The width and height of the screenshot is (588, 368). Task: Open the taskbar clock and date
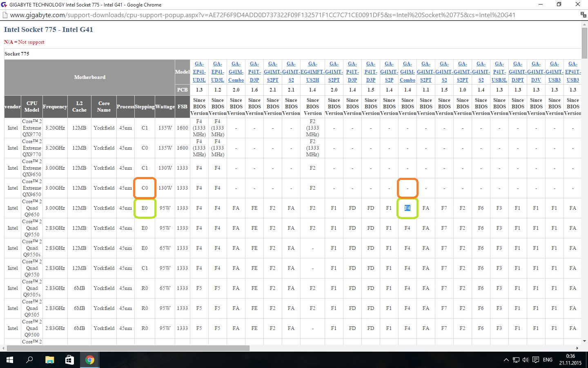coord(570,360)
